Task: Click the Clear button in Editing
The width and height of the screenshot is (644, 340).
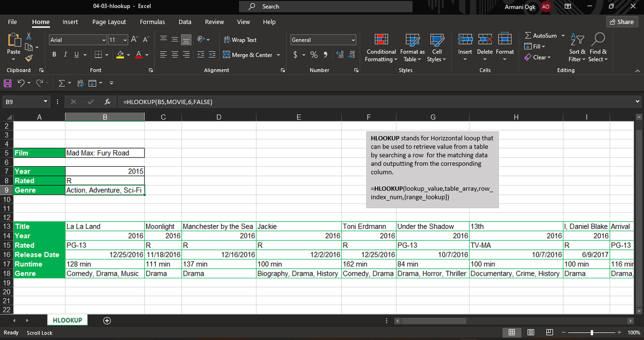Action: 538,57
